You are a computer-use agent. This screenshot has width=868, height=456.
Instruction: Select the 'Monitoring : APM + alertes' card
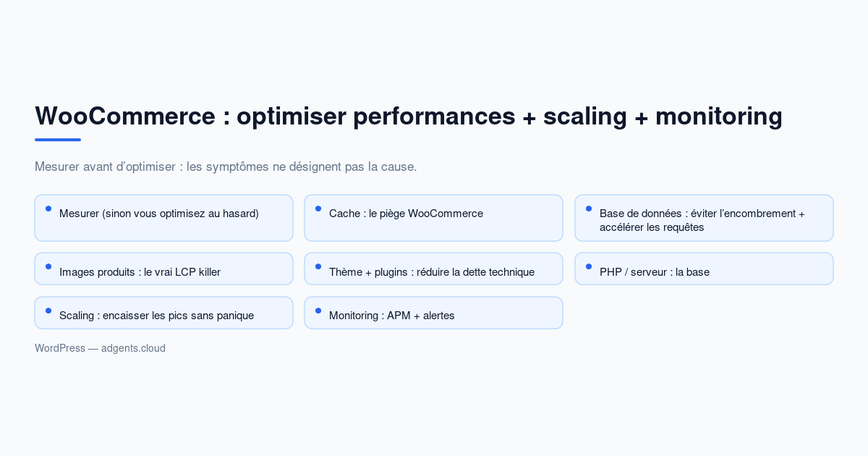pyautogui.click(x=433, y=313)
